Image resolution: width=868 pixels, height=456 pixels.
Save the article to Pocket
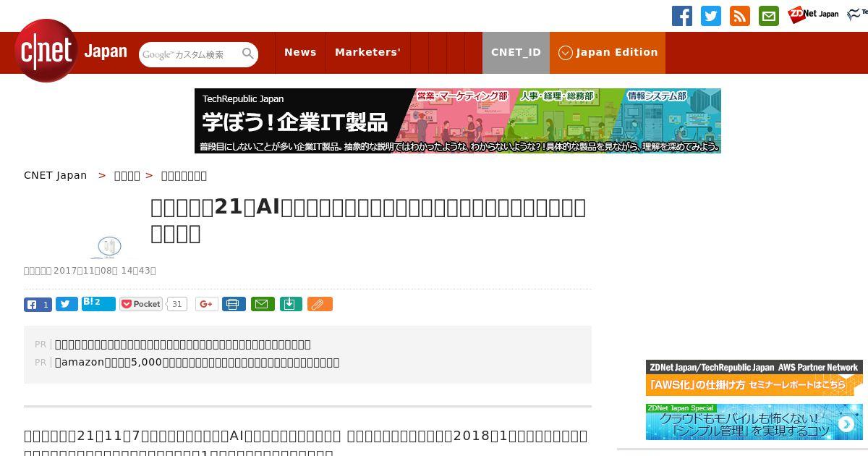point(141,304)
